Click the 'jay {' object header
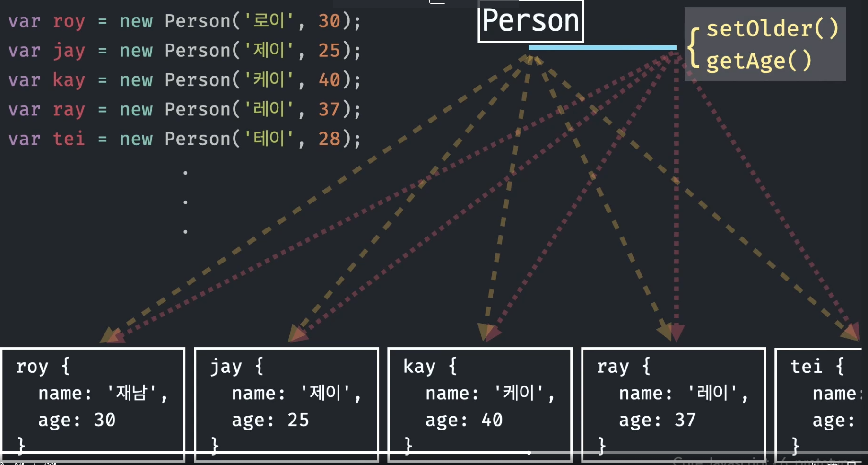The image size is (868, 465). pos(236,367)
